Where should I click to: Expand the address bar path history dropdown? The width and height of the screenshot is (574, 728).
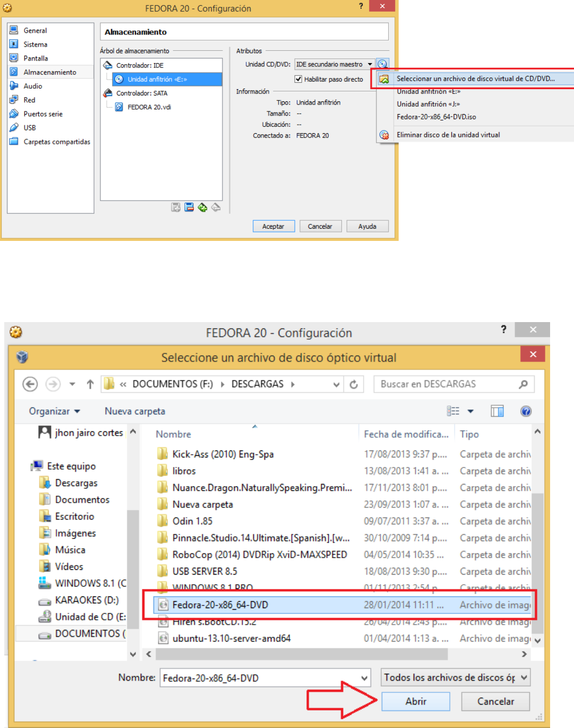[336, 384]
